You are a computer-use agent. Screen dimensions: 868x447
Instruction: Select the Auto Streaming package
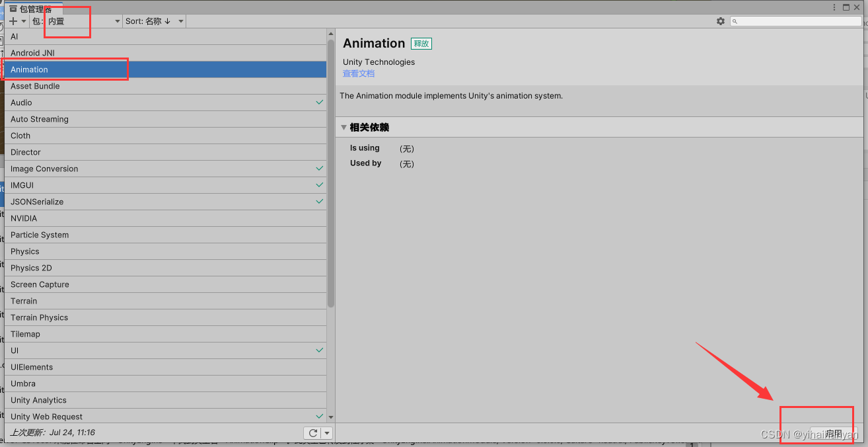[x=166, y=119]
